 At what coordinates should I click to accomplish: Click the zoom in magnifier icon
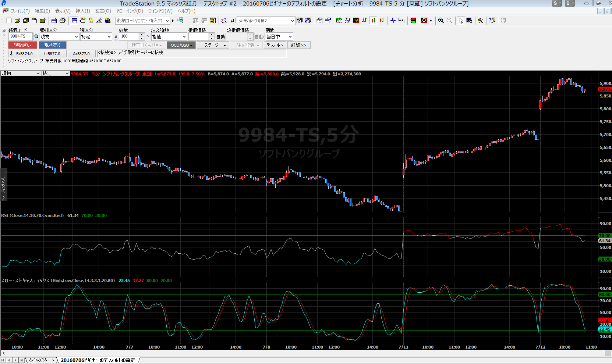tap(441, 21)
